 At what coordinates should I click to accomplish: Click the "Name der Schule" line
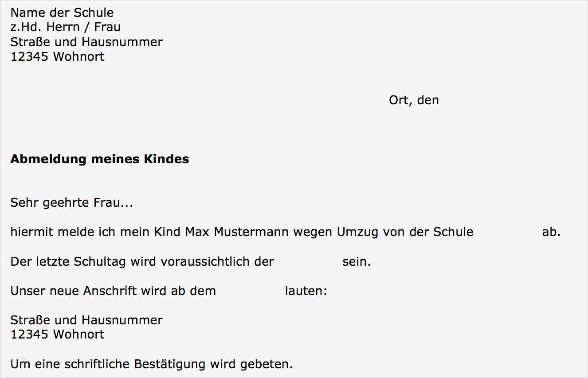click(62, 12)
